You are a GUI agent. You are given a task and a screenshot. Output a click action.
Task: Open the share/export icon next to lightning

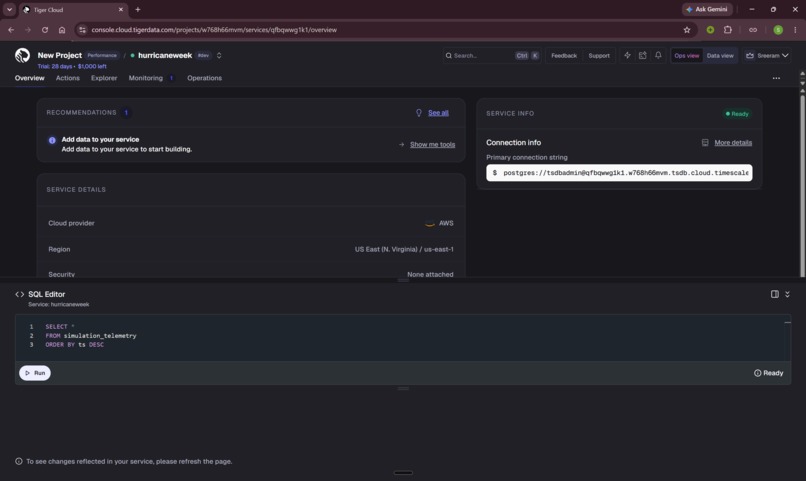click(x=643, y=55)
